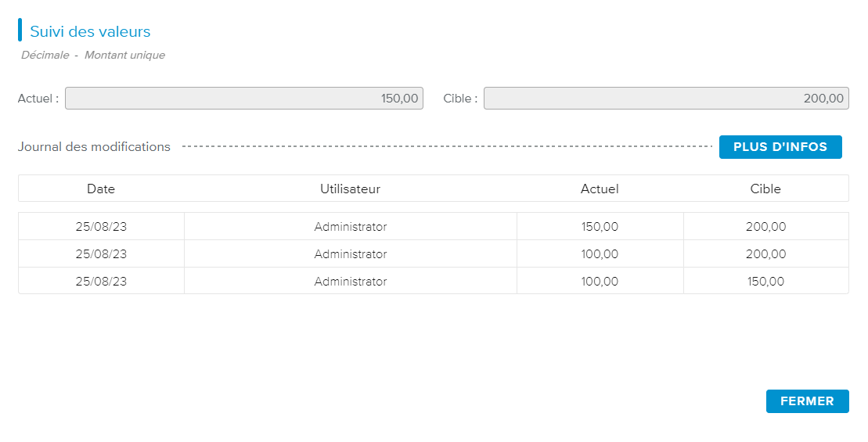Image resolution: width=868 pixels, height=442 pixels.
Task: Click the PLUS D'INFOS button
Action: 780,147
